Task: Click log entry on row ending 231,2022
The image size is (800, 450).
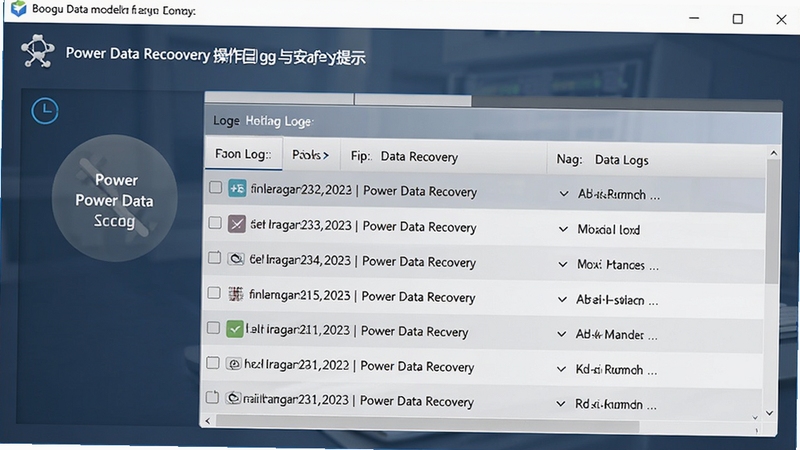Action: pos(616,369)
